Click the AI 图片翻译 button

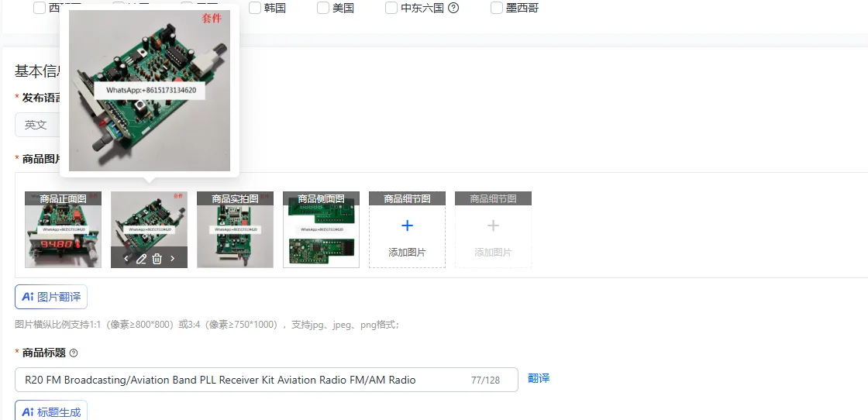click(51, 297)
